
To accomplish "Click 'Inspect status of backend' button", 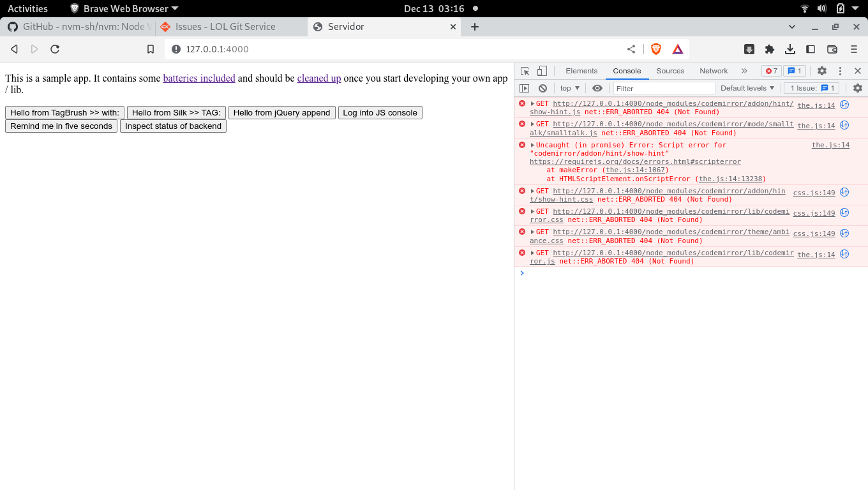I will [173, 126].
